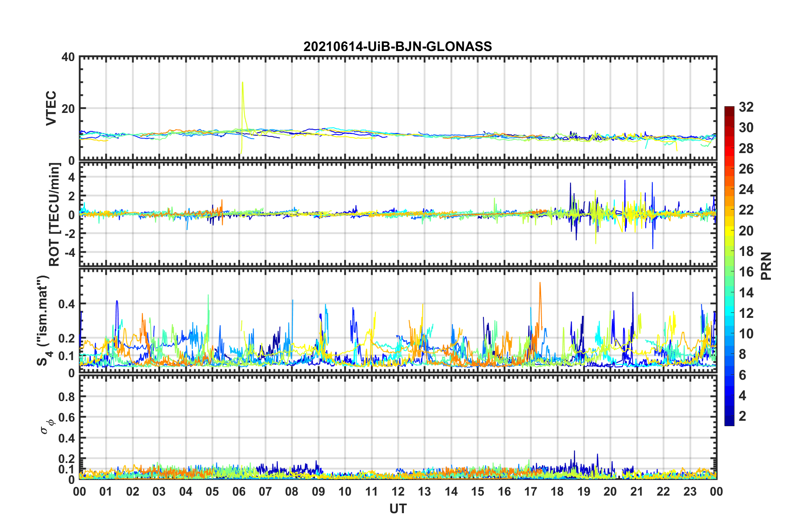The image size is (796, 532).
Task: Click the 28 tick label on PRN colorbar
Action: (746, 148)
